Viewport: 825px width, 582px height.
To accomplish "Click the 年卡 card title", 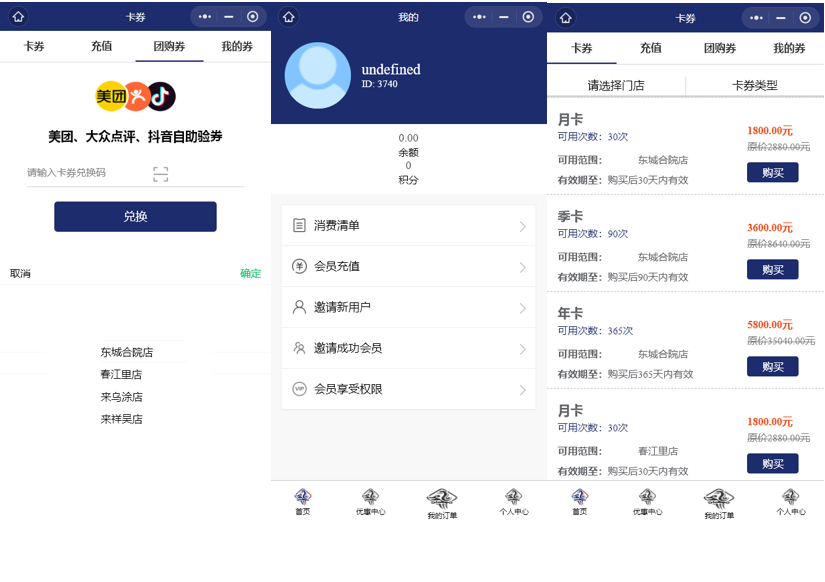I will (x=570, y=314).
